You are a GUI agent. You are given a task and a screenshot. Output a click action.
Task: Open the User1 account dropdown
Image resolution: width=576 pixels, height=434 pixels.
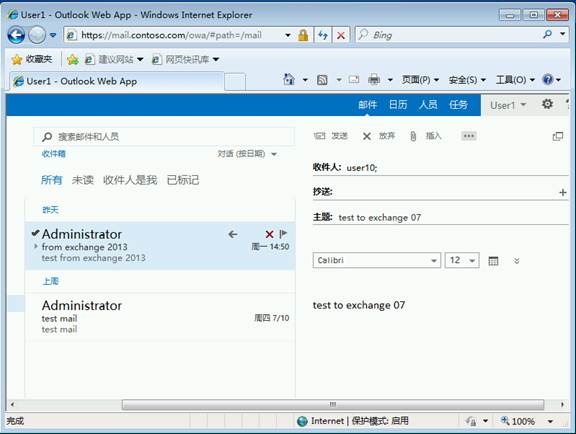pos(508,105)
